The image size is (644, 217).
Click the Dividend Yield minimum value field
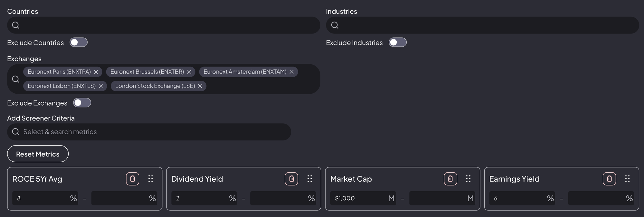pyautogui.click(x=200, y=198)
